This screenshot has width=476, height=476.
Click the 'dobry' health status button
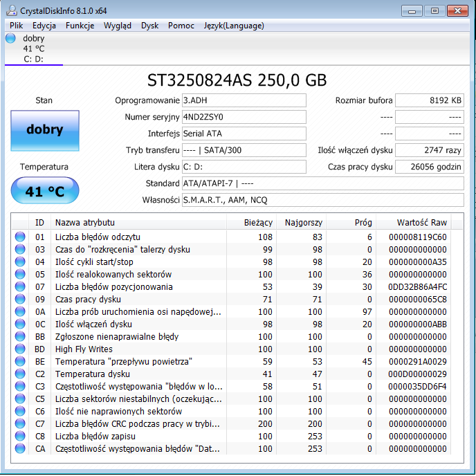pyautogui.click(x=45, y=130)
